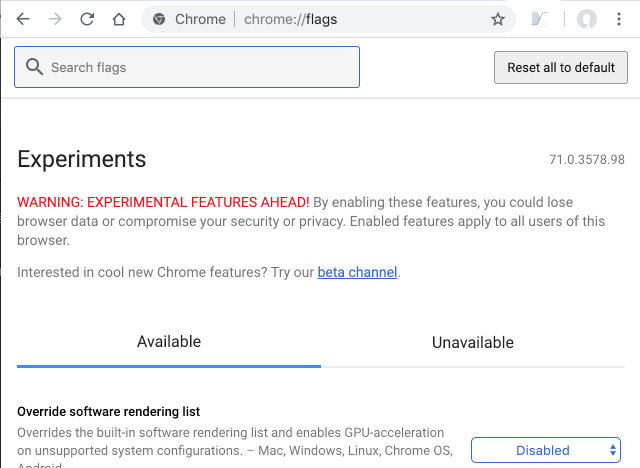Viewport: 640px width, 468px height.
Task: Click the chrome://flags address bar
Action: pyautogui.click(x=328, y=19)
